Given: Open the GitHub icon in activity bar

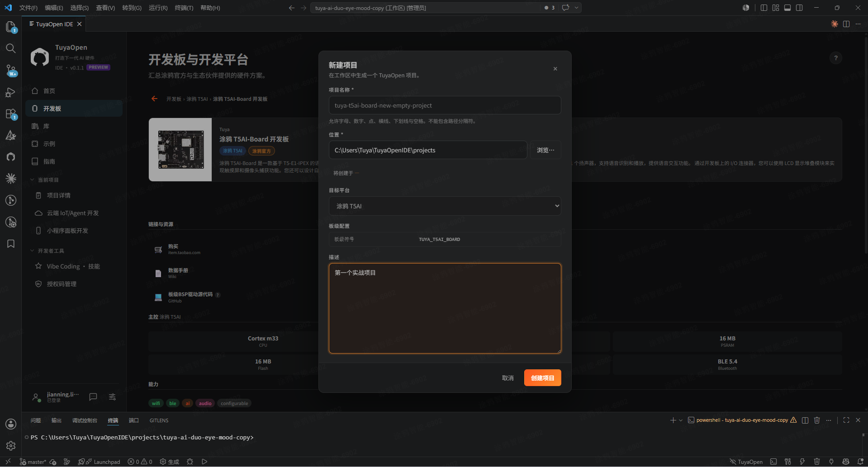Looking at the screenshot, I should 11,157.
